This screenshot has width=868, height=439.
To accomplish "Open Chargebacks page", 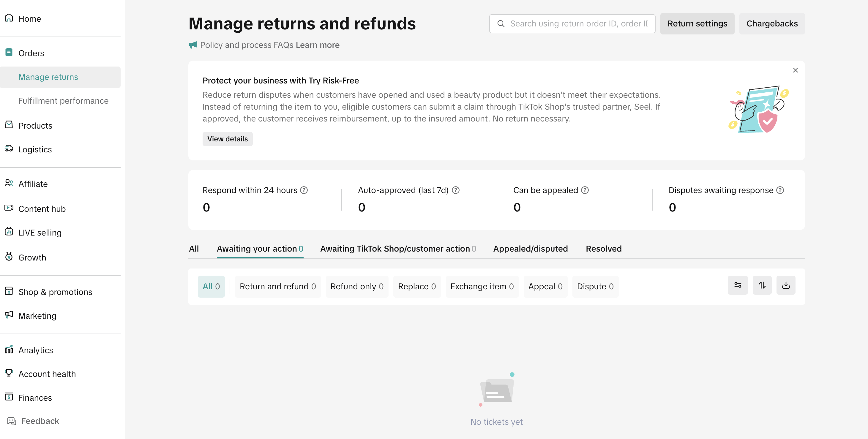I will [772, 23].
